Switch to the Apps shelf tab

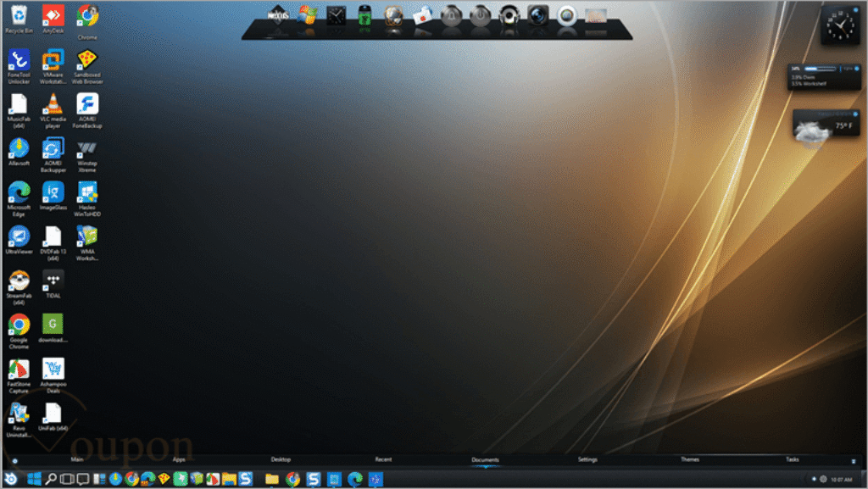click(x=179, y=459)
